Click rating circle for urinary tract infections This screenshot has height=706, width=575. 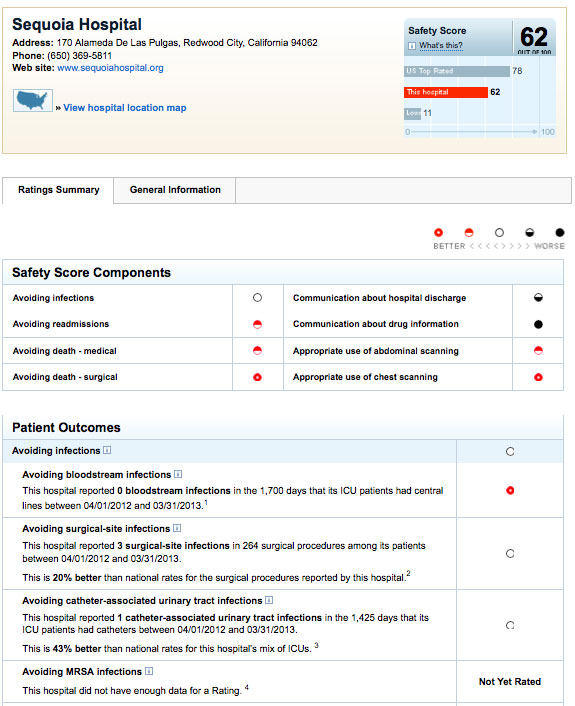tap(510, 625)
